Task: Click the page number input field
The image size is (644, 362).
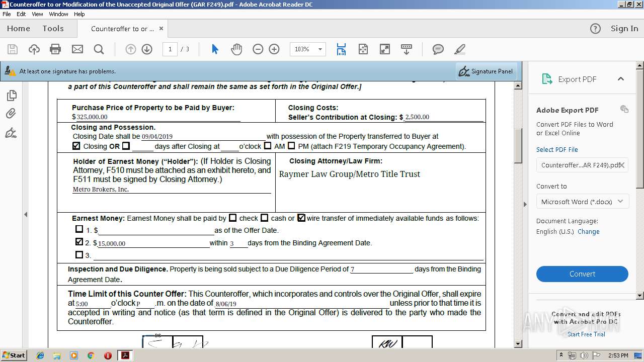Action: (x=170, y=49)
